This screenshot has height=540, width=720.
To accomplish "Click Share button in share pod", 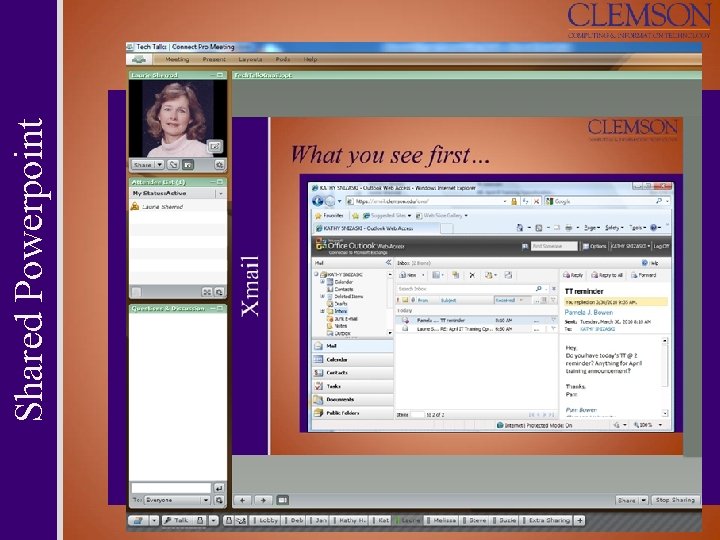I will (x=627, y=500).
